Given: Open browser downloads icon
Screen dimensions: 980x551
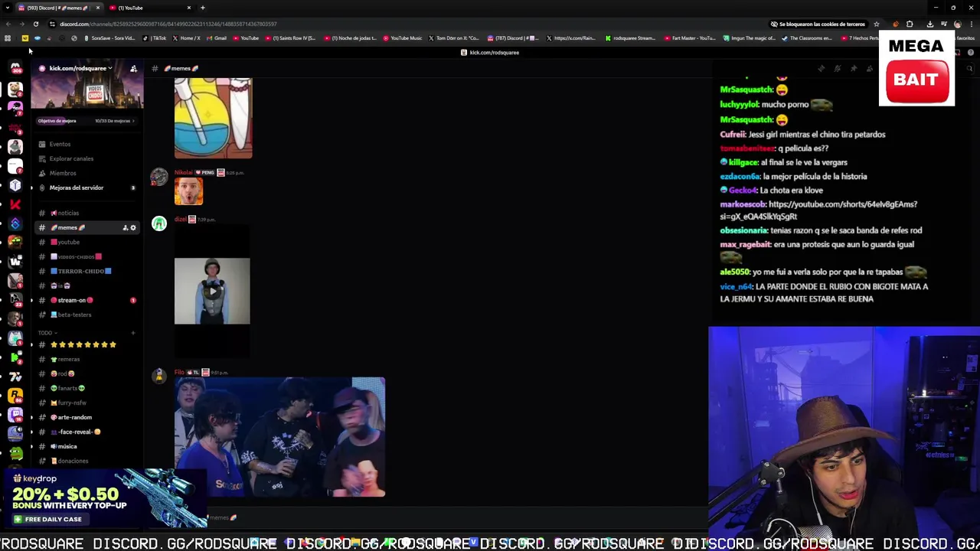Looking at the screenshot, I should (x=930, y=24).
